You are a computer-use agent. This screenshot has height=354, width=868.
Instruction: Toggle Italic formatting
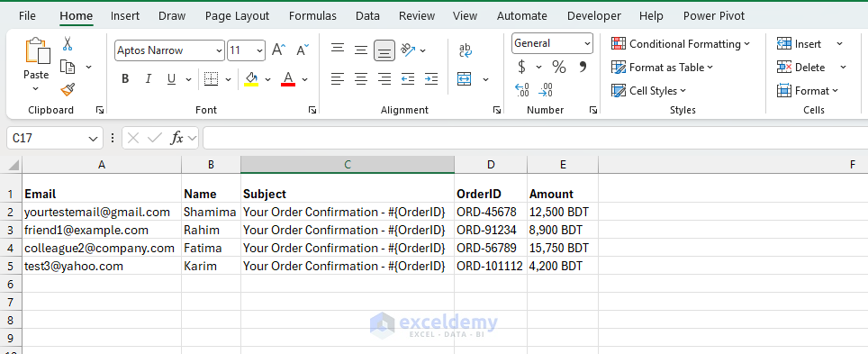(x=148, y=79)
